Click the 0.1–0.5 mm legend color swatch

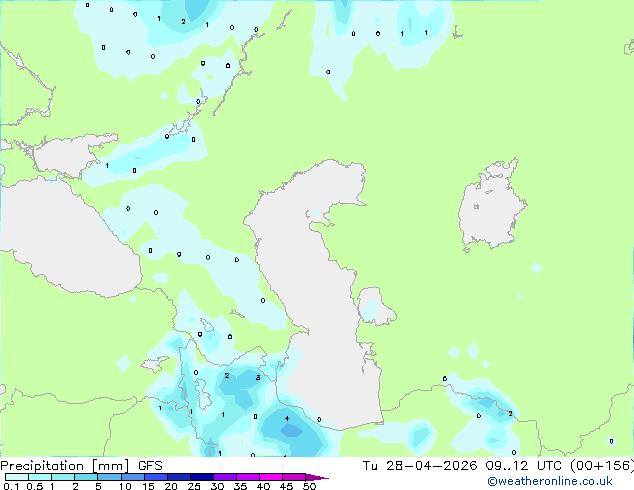tap(17, 477)
